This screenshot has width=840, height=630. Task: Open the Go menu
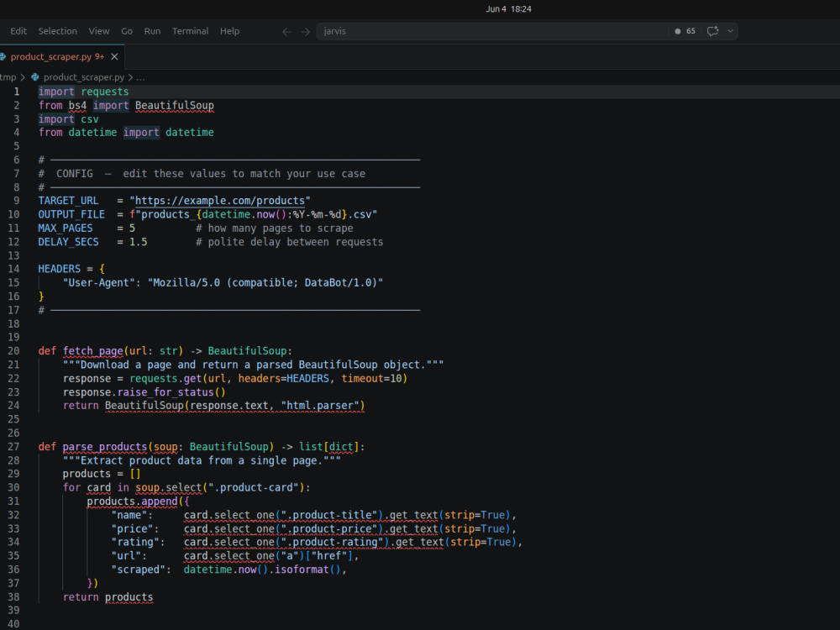(x=127, y=31)
